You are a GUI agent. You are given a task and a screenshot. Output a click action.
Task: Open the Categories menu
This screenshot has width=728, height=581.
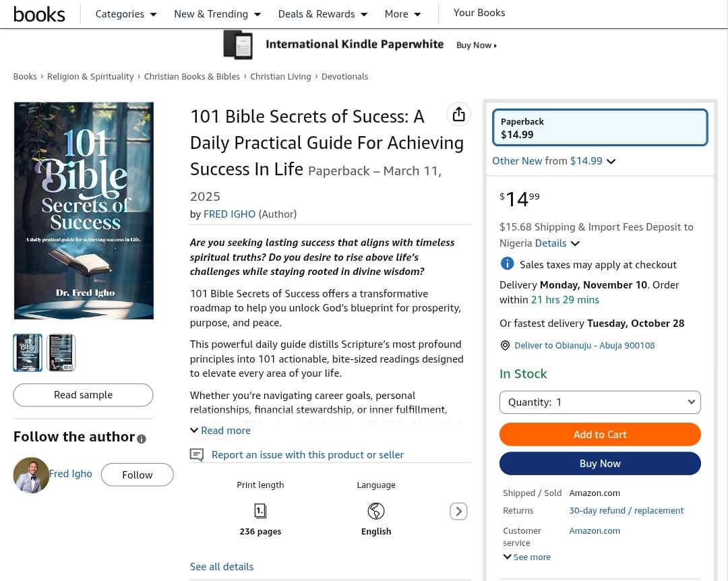click(x=126, y=14)
